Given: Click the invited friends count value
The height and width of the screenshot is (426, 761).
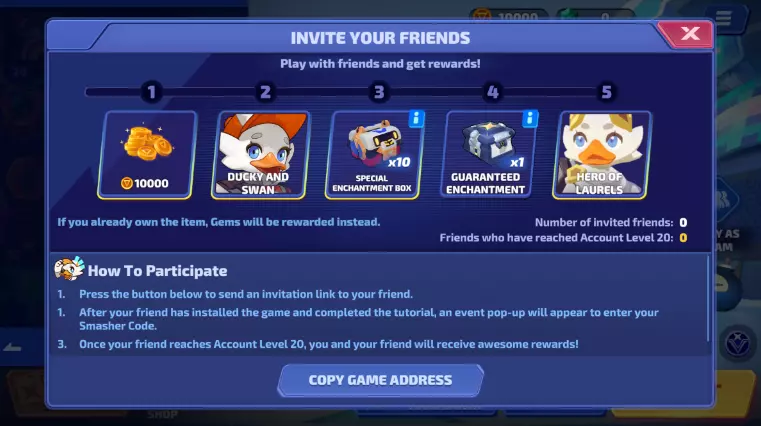Looking at the screenshot, I should click(683, 222).
